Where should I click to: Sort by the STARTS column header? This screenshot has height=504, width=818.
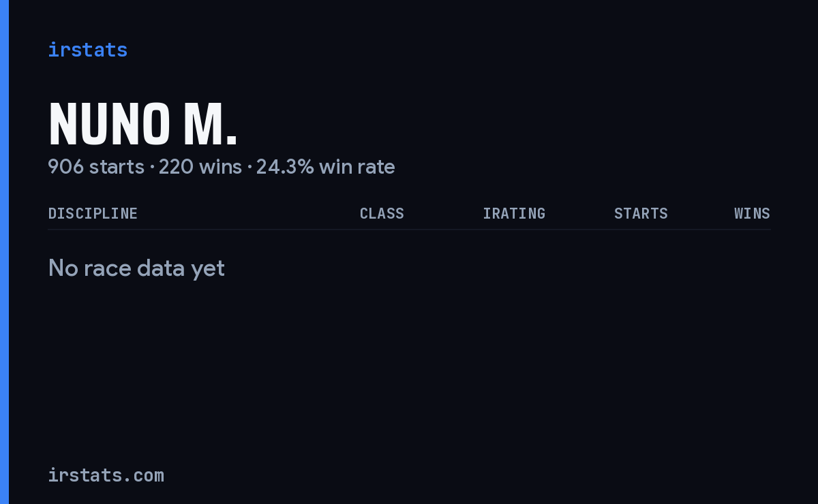tap(641, 213)
